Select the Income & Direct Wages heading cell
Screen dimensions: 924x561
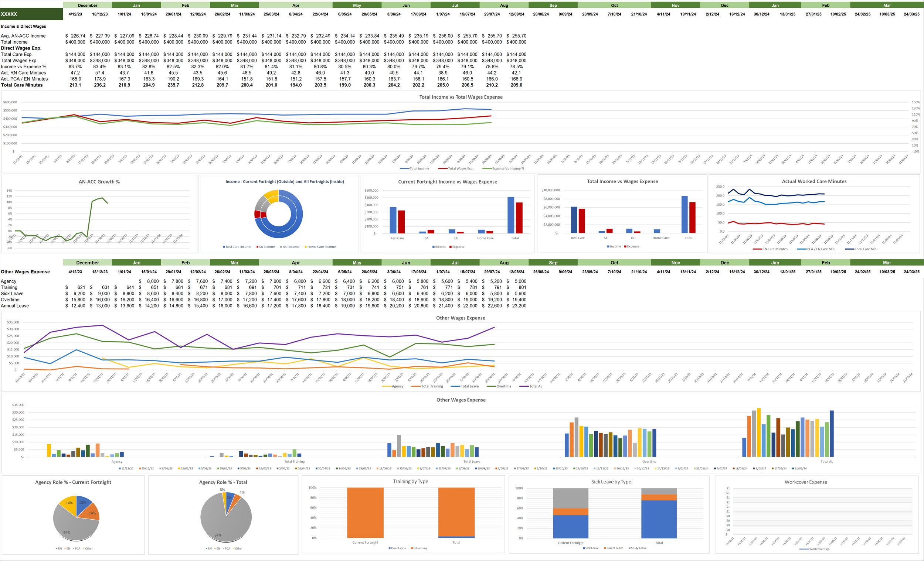point(23,27)
